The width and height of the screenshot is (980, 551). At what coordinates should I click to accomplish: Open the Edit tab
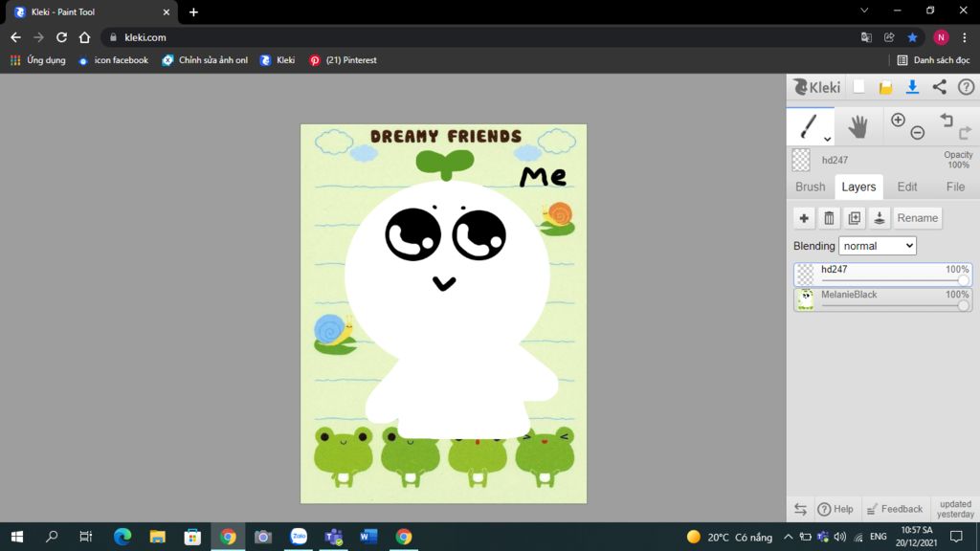click(907, 187)
